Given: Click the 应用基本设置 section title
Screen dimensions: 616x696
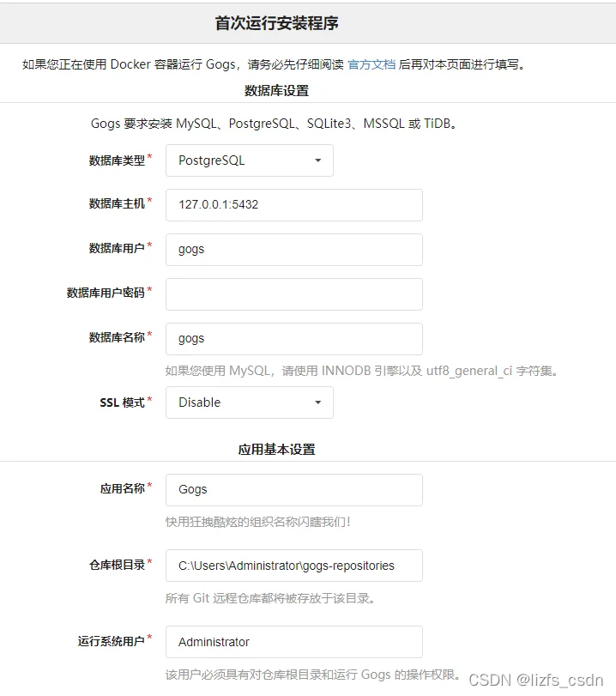Looking at the screenshot, I should tap(276, 449).
